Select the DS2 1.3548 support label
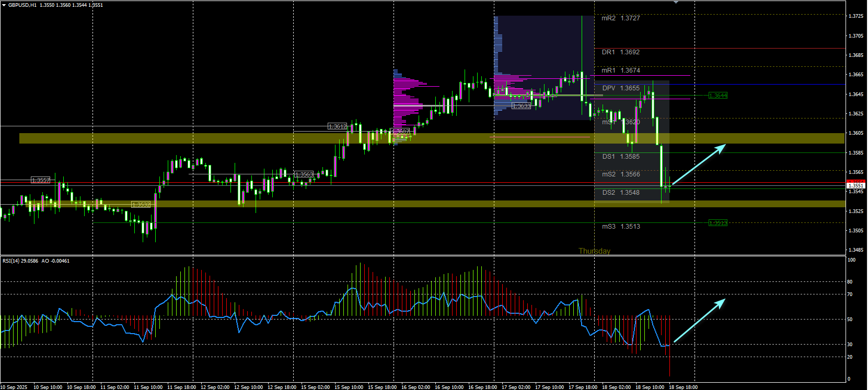Viewport: 868px width, 390px height. click(x=620, y=192)
